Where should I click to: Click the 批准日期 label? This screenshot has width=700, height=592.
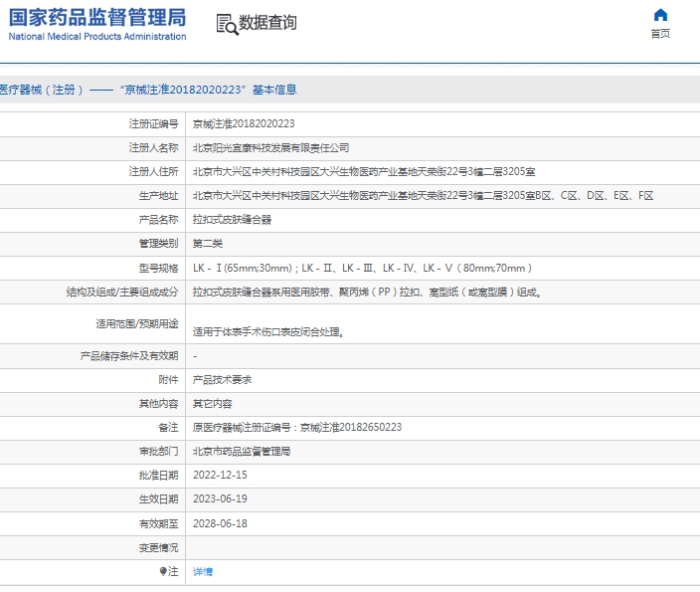pyautogui.click(x=158, y=476)
